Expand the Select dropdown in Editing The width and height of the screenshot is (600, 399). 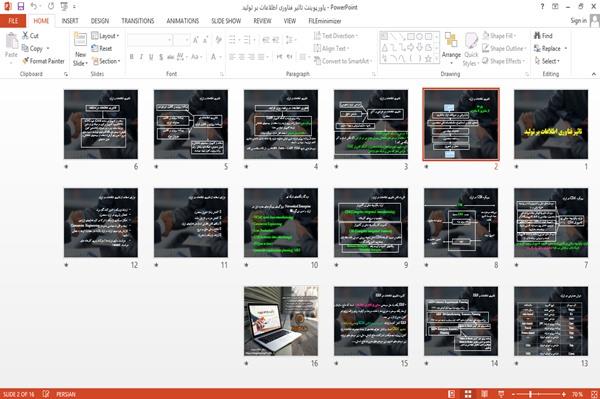547,61
